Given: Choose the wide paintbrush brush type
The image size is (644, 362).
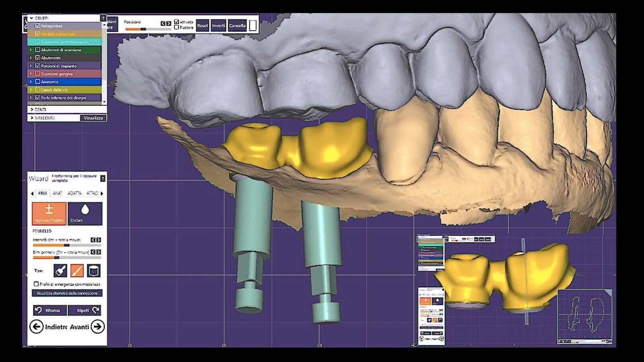Looking at the screenshot, I should 60,271.
